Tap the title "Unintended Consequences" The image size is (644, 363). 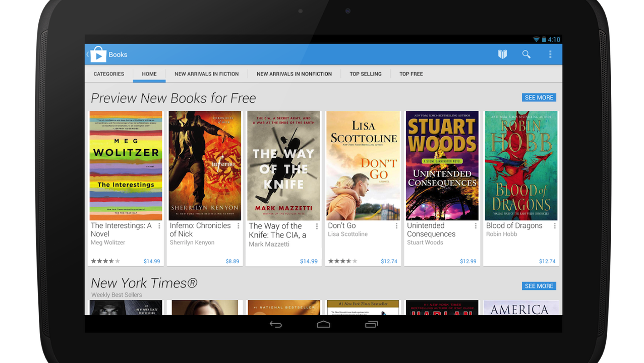click(x=431, y=230)
